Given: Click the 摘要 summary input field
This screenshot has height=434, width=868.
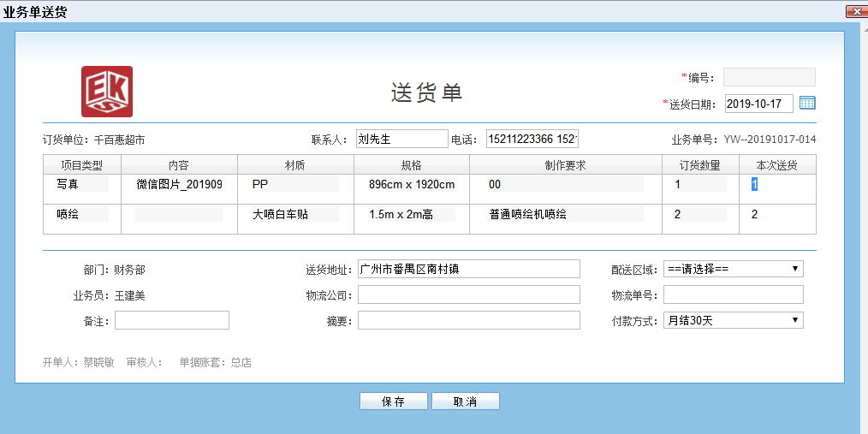Looking at the screenshot, I should point(468,320).
